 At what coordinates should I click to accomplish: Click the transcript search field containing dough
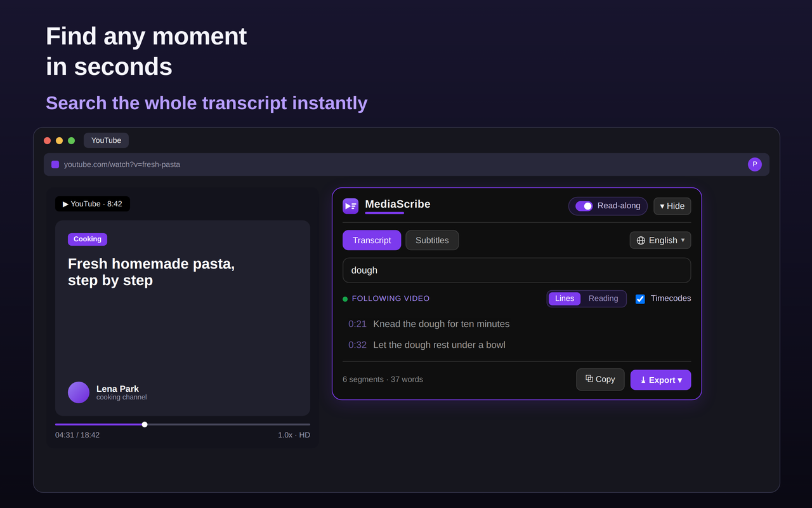click(x=516, y=270)
